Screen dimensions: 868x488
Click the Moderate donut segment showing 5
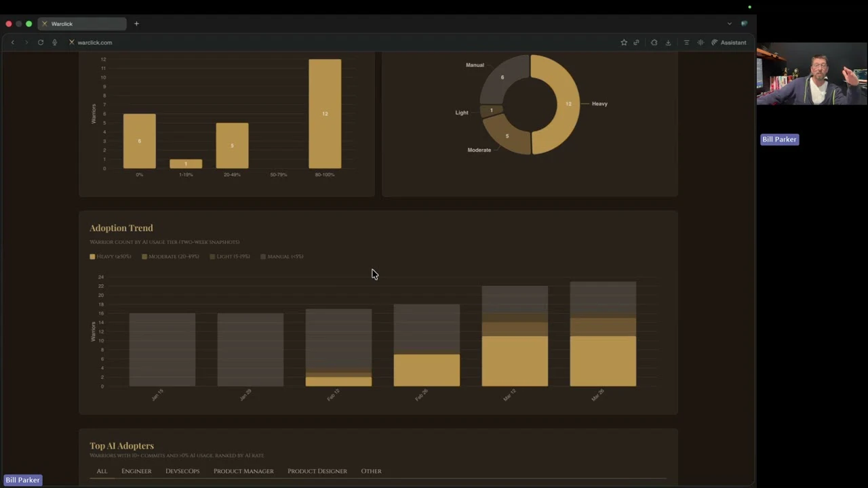point(507,136)
